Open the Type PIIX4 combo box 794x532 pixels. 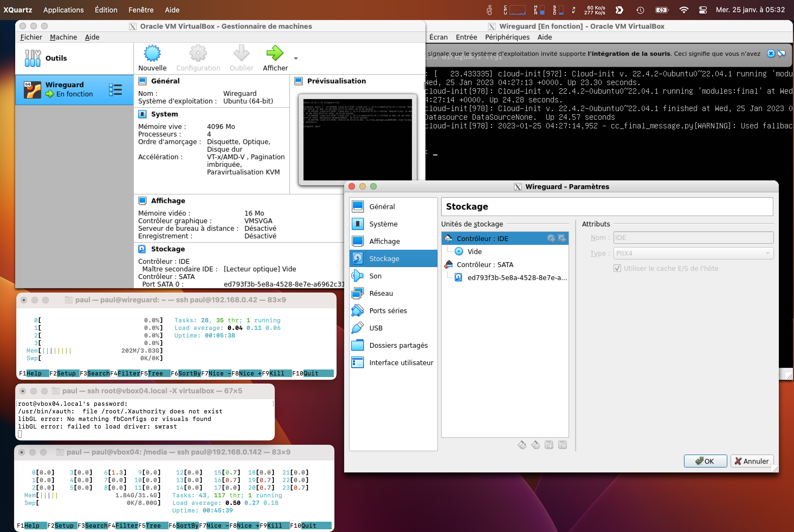point(693,254)
